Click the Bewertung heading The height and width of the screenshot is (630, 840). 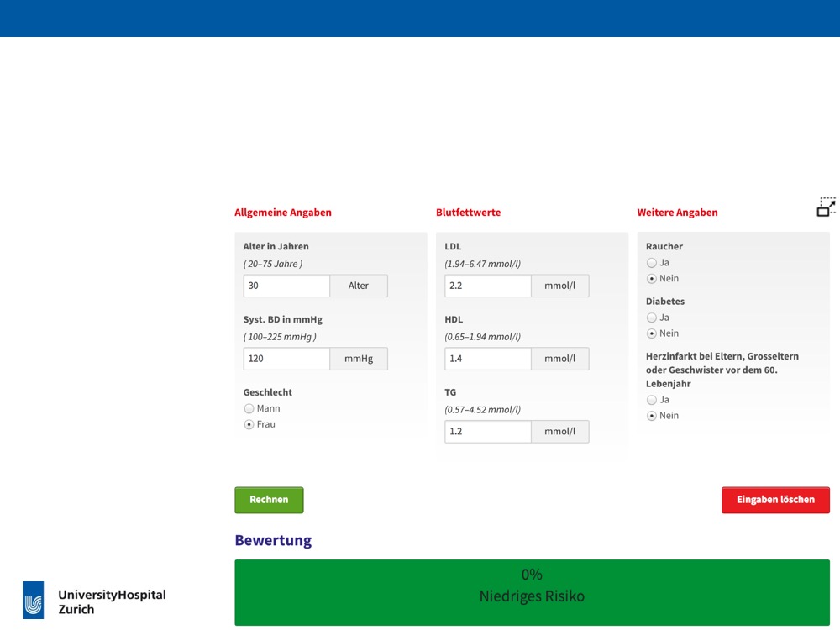[x=273, y=540]
